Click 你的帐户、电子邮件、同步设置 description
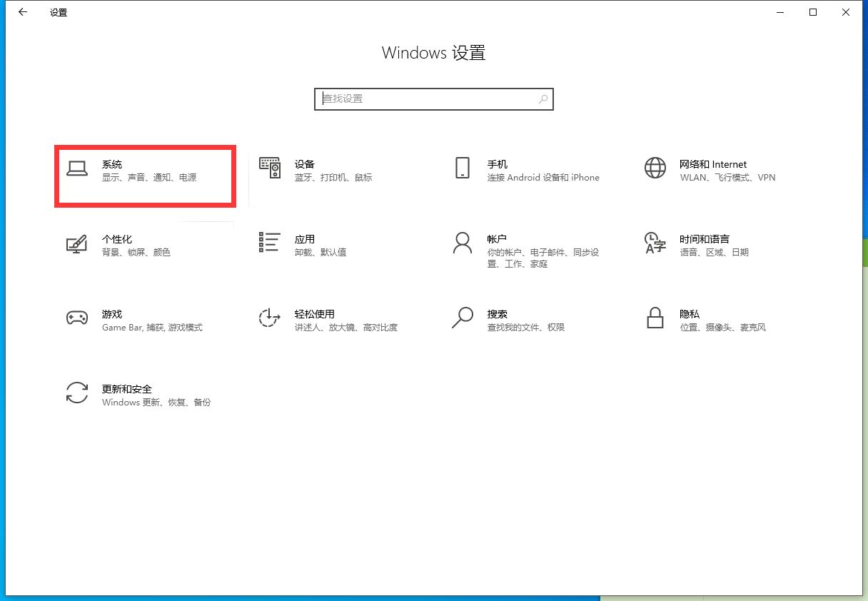 (x=543, y=258)
